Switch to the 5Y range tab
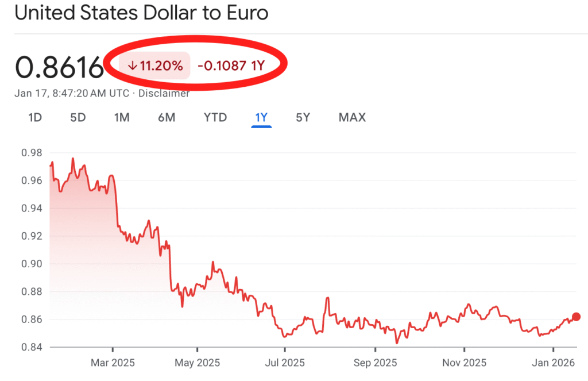This screenshot has width=588, height=381. (303, 118)
